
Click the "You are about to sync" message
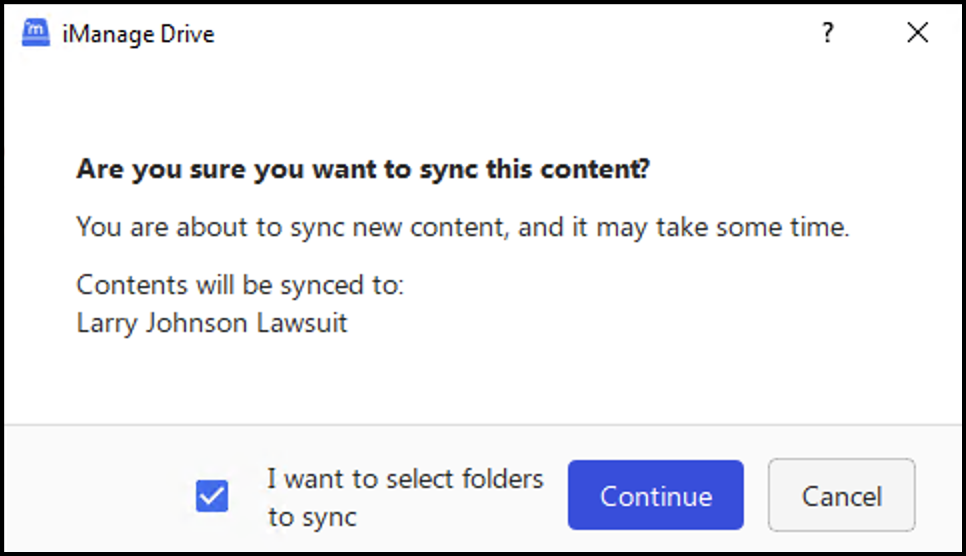pos(462,227)
